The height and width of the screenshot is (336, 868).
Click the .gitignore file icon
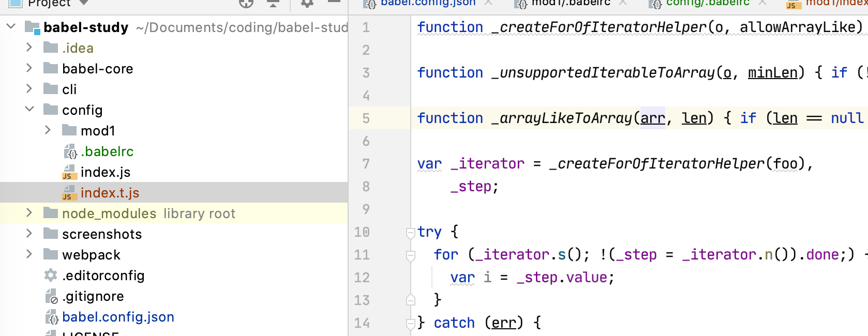pyautogui.click(x=51, y=296)
